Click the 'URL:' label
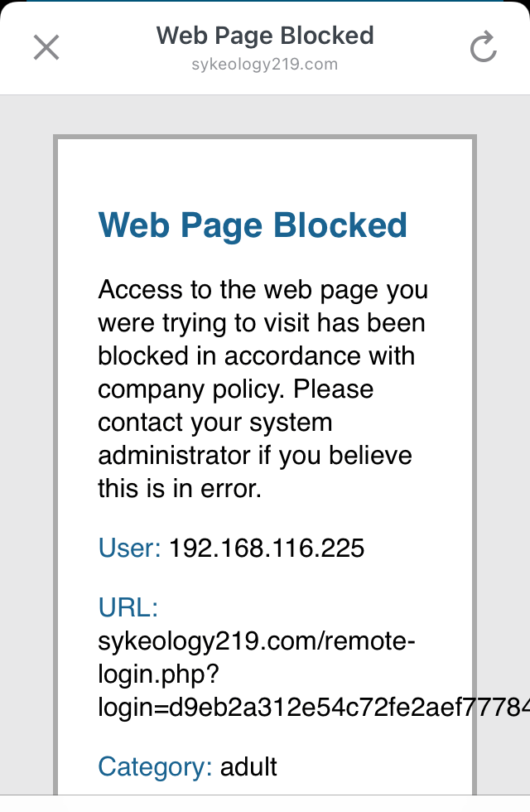The image size is (530, 812). pyautogui.click(x=128, y=608)
